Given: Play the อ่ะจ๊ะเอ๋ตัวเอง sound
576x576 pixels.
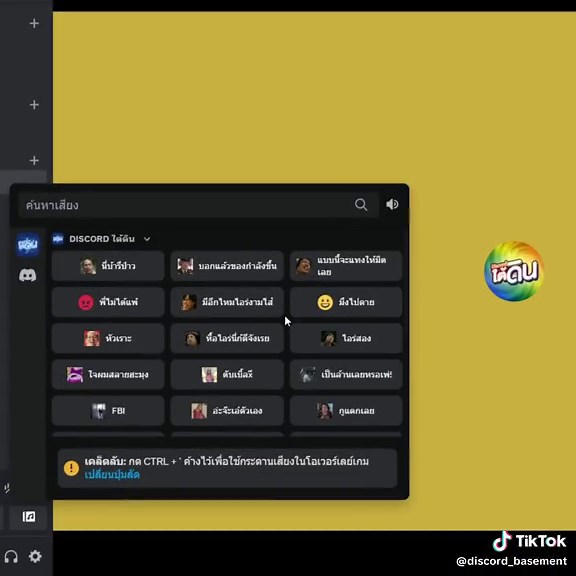Looking at the screenshot, I should click(227, 411).
